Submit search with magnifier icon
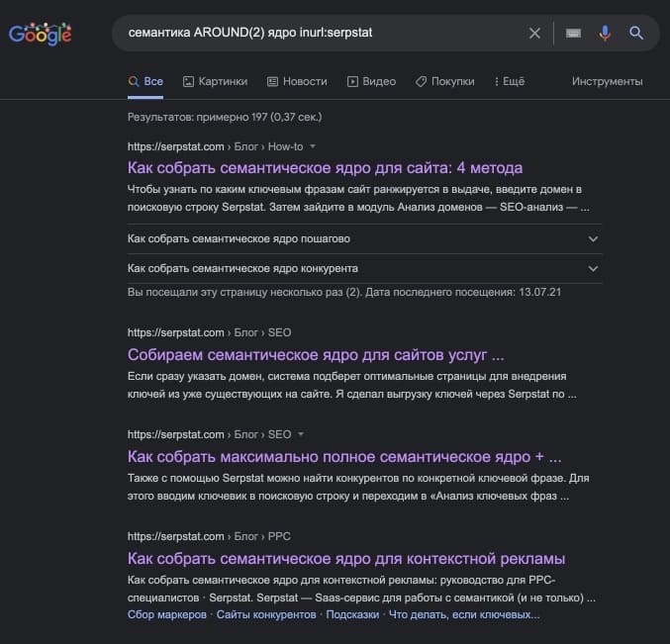This screenshot has height=644, width=670. 636,33
